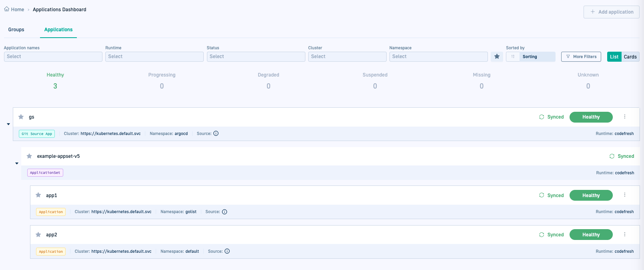This screenshot has width=644, height=270.
Task: Open the three-dot menu for gs
Action: coord(624,117)
